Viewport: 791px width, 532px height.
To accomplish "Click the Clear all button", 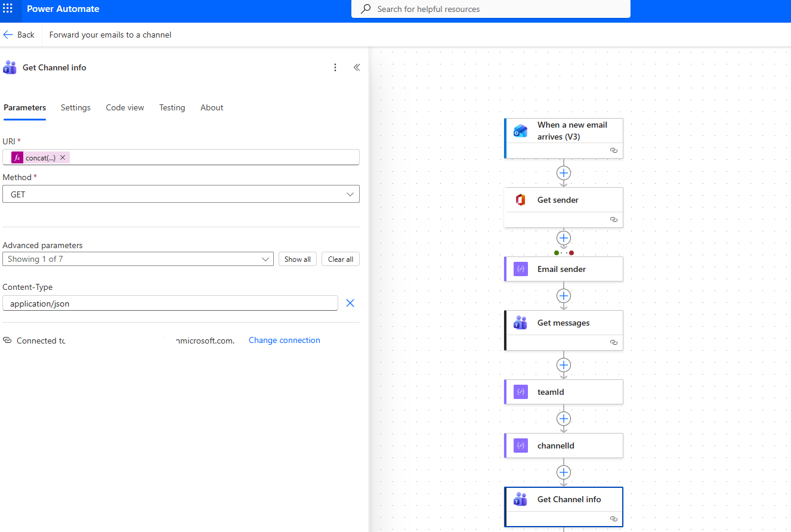I will point(341,259).
